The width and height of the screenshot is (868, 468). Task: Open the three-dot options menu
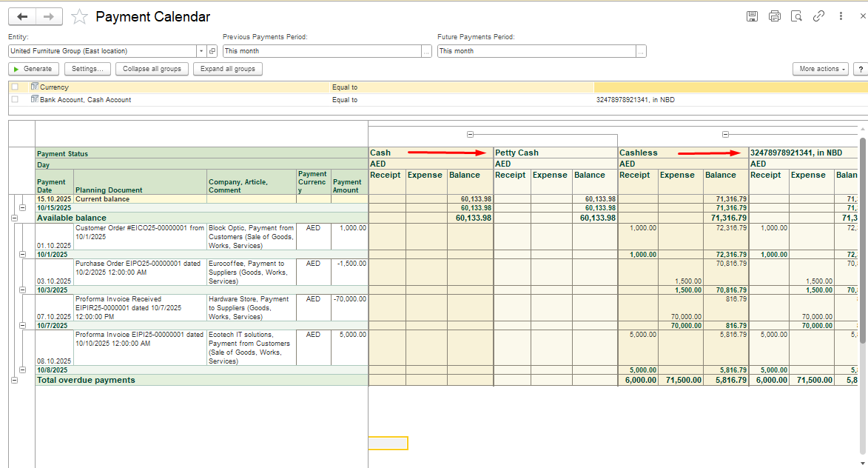[x=841, y=16]
